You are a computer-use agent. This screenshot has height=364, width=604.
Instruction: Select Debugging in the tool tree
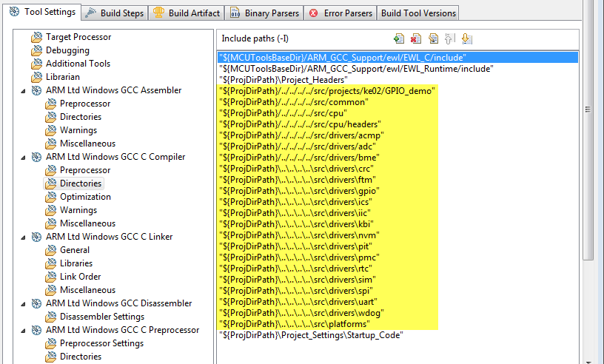click(67, 50)
